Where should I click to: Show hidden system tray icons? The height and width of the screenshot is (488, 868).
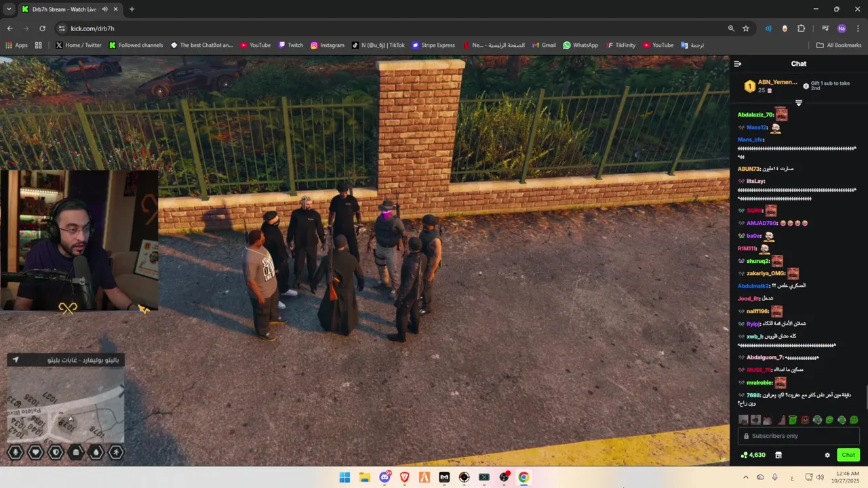click(746, 477)
